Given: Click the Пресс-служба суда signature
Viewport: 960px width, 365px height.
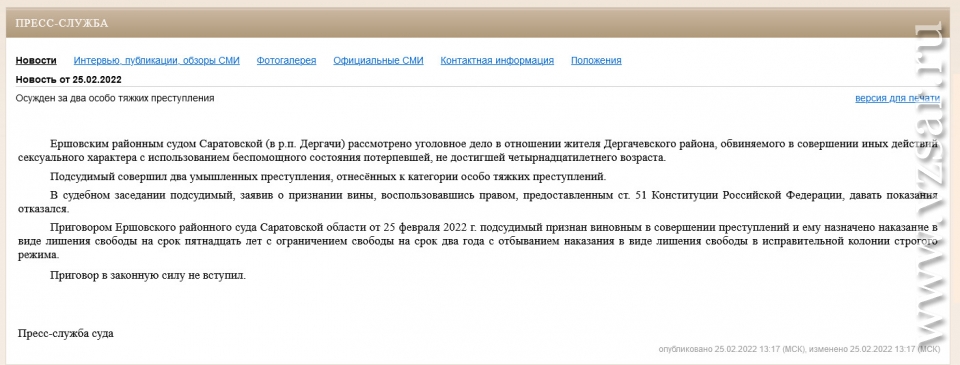Looking at the screenshot, I should tap(66, 334).
